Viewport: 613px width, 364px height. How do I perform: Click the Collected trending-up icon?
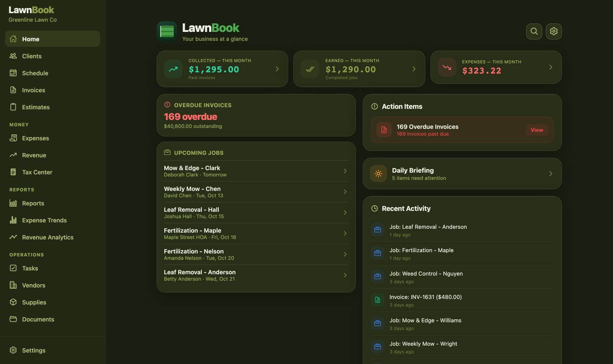point(173,69)
